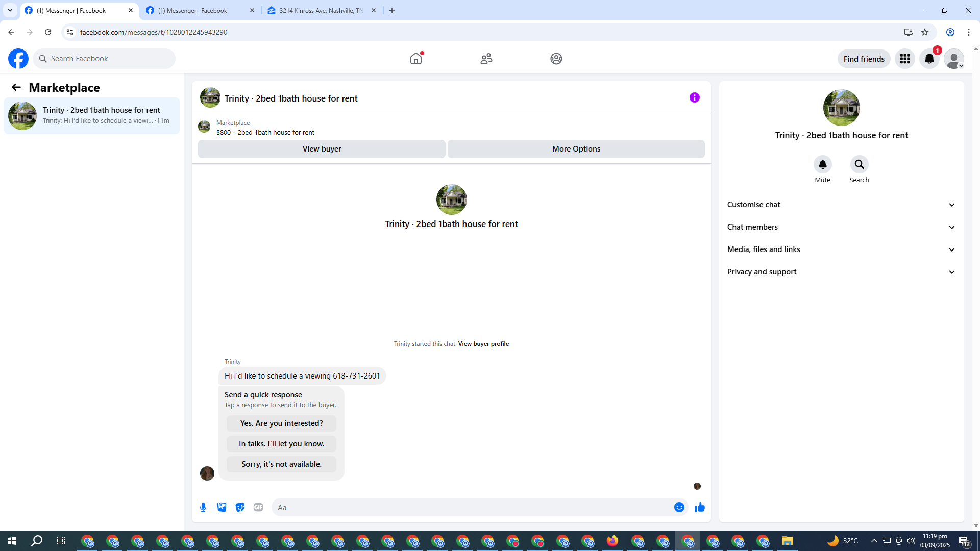Open the Facebook menu grid icon
This screenshot has width=980, height=551.
click(x=905, y=59)
